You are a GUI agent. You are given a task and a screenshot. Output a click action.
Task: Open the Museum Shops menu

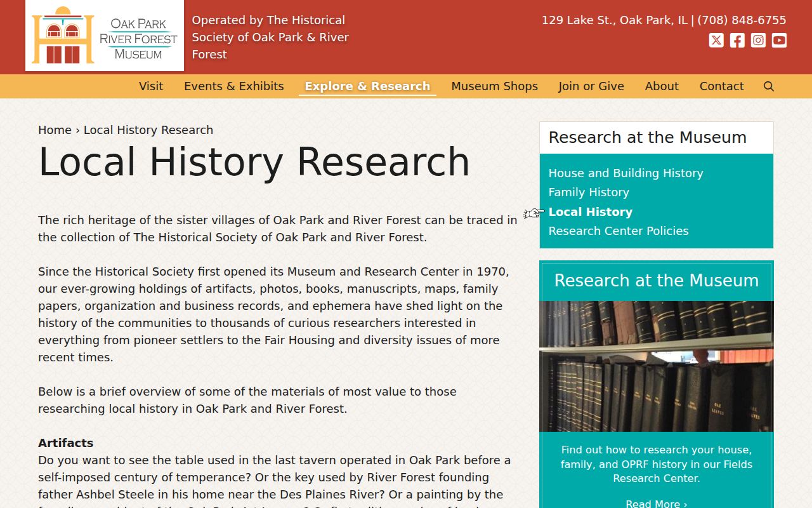coord(495,86)
